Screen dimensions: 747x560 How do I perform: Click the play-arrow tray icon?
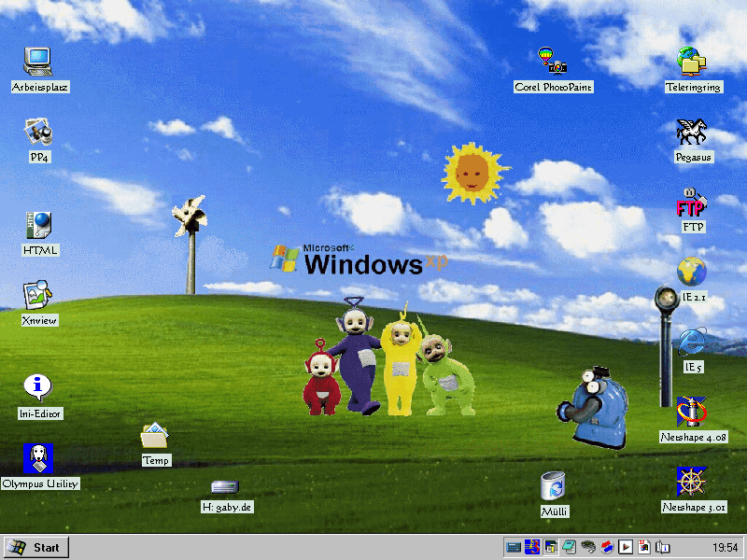click(x=627, y=547)
